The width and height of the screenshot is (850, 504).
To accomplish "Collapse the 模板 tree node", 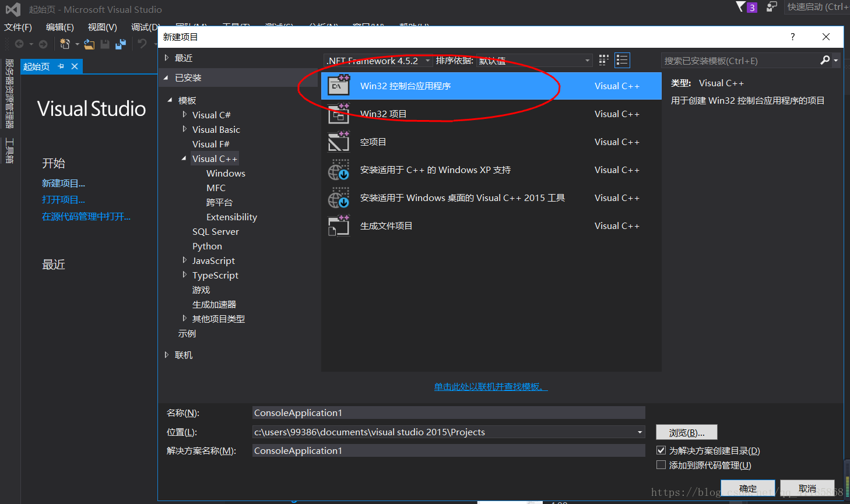I will click(x=170, y=100).
